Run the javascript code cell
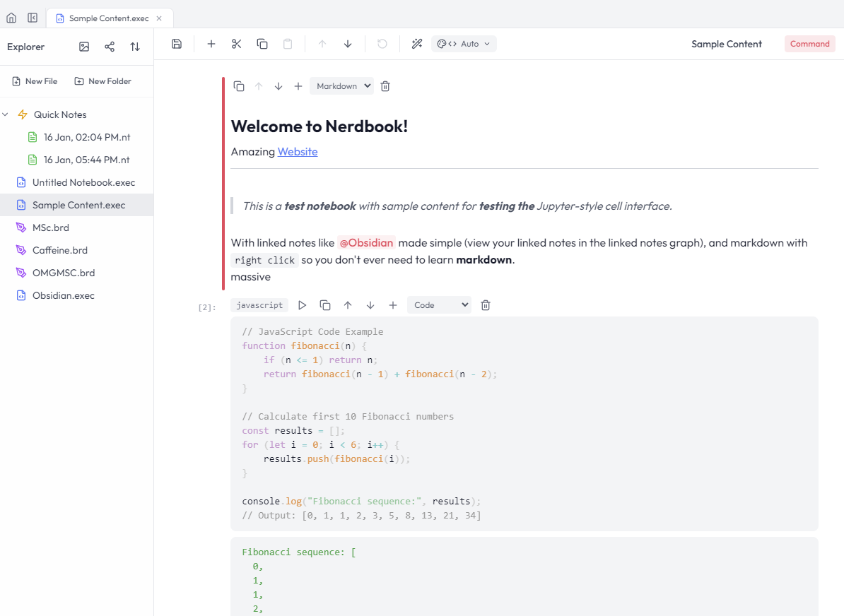 point(302,305)
